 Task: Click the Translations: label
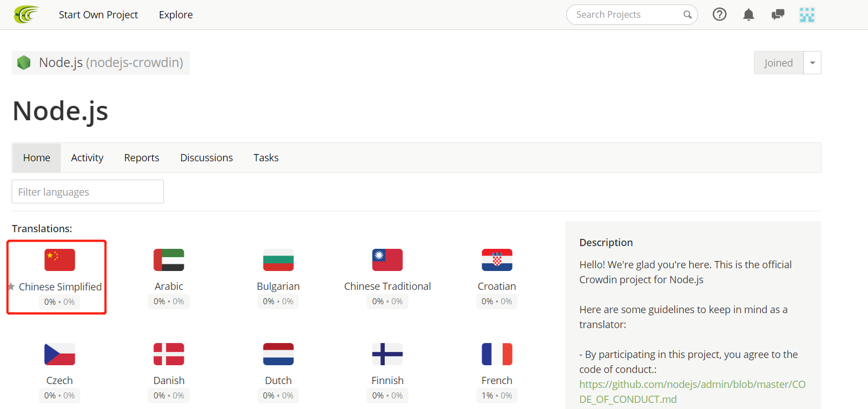coord(42,229)
